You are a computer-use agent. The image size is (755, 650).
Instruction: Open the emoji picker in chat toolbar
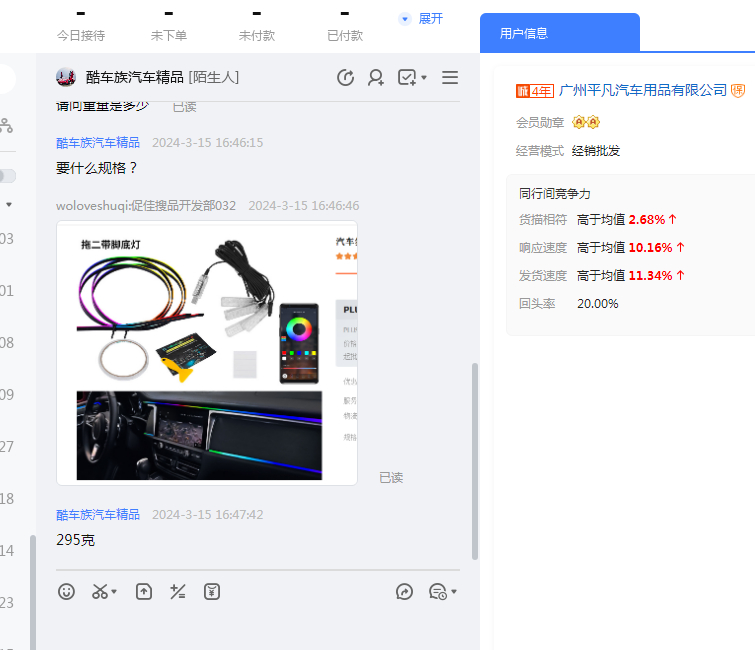click(x=67, y=591)
